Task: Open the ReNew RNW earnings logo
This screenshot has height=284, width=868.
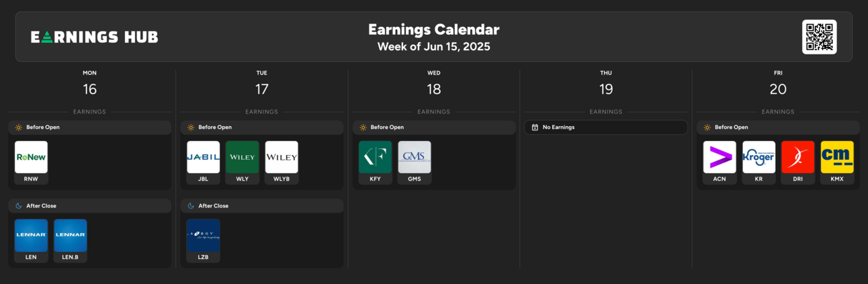Action: (x=31, y=157)
